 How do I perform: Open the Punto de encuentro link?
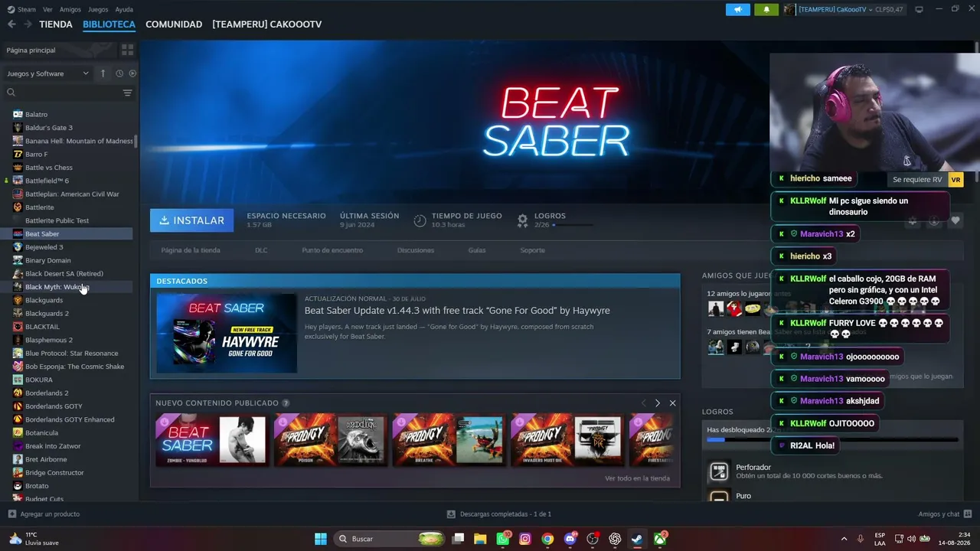pos(332,250)
